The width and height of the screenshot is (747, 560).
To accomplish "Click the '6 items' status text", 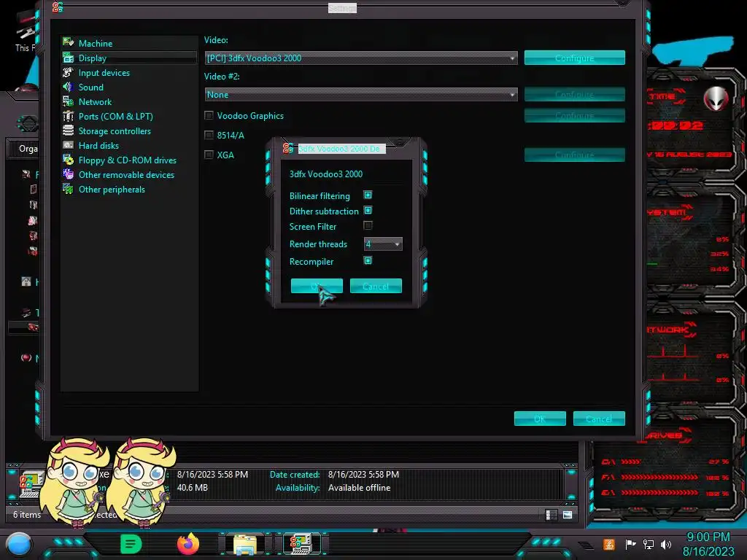I will click(27, 515).
